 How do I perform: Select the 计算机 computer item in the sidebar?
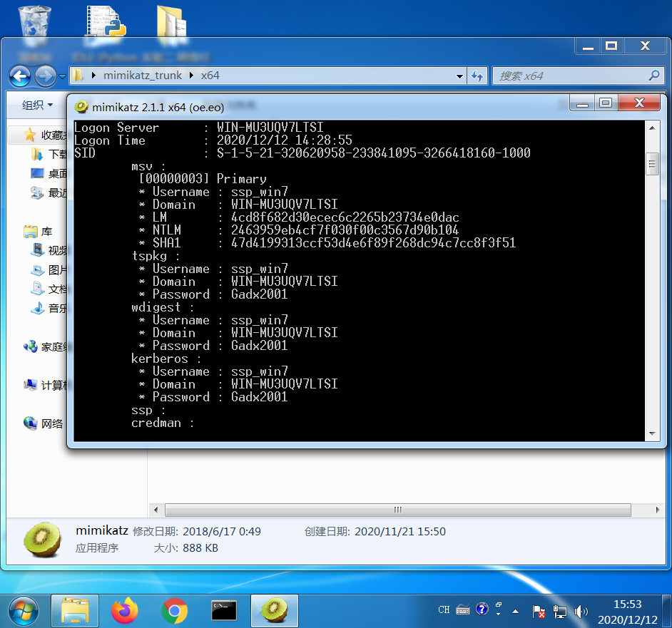(46, 386)
